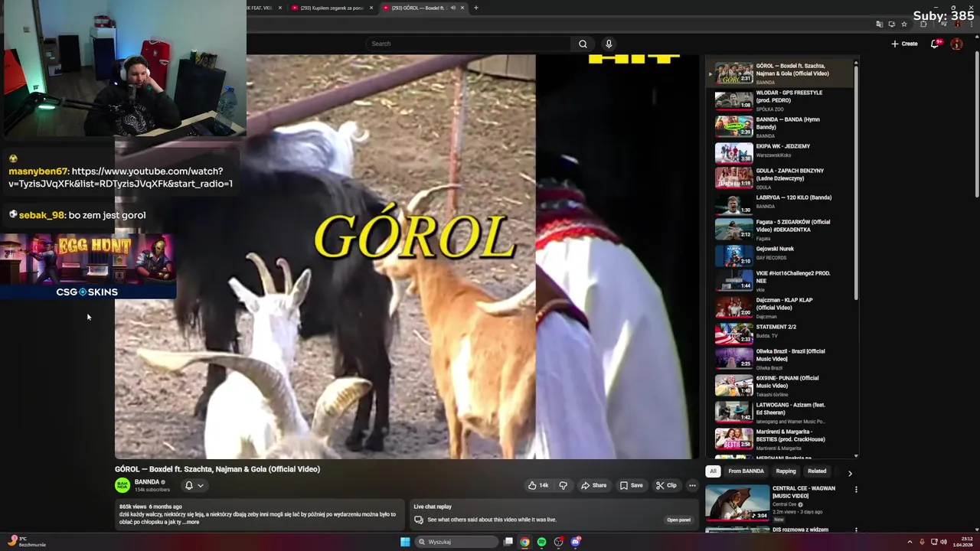Click the Windows taskbar search box 'Wyszukaj'

coord(457,542)
